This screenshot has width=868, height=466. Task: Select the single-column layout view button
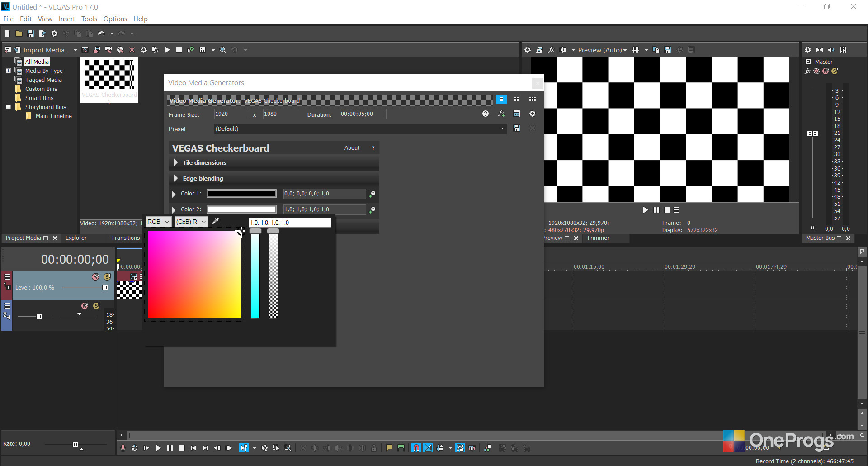click(x=501, y=99)
